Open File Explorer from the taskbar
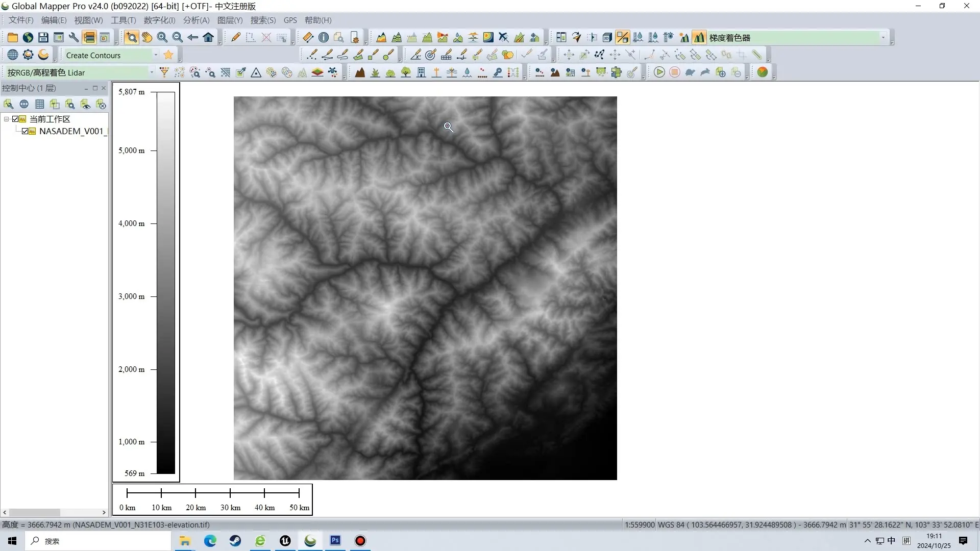This screenshot has height=551, width=980. tap(185, 541)
